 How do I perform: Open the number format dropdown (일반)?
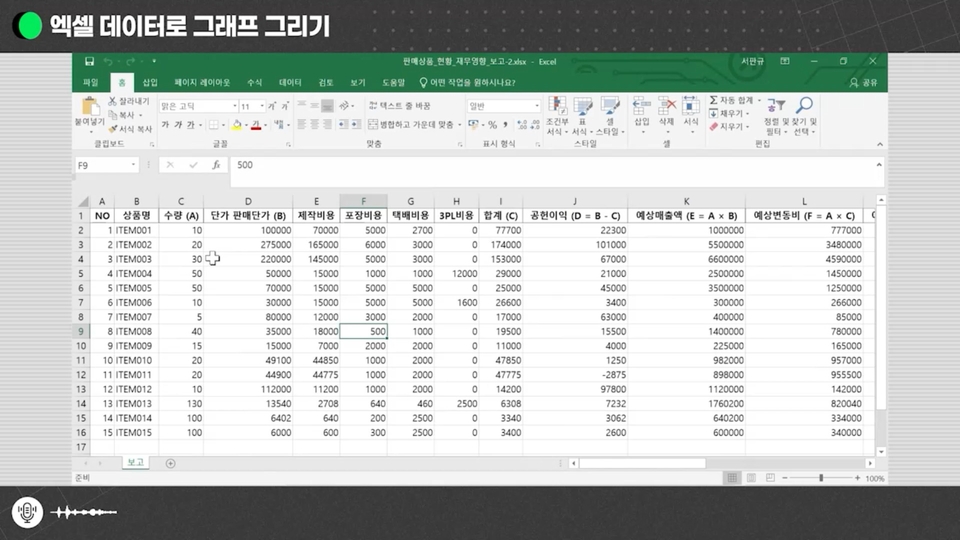(x=537, y=106)
